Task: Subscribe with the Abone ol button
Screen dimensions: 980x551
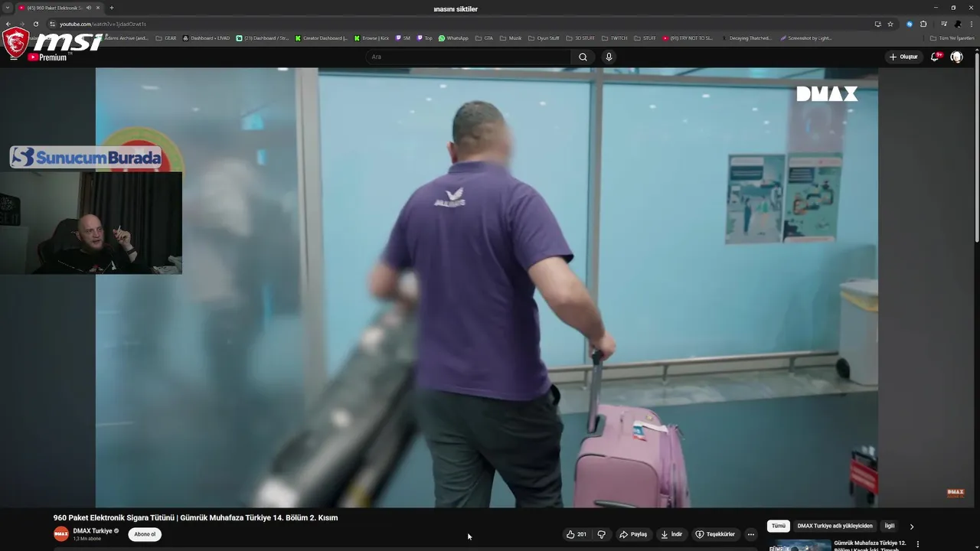Action: (145, 534)
